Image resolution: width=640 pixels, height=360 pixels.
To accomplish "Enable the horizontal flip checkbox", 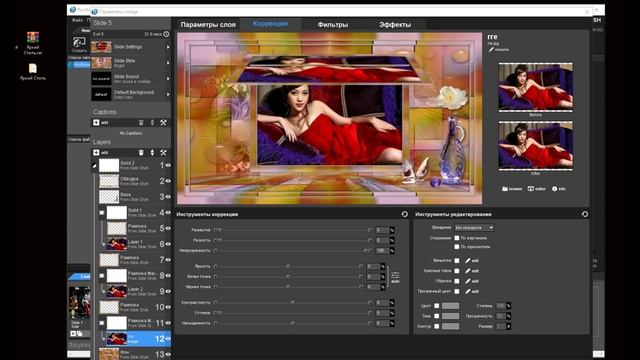I will pos(457,247).
